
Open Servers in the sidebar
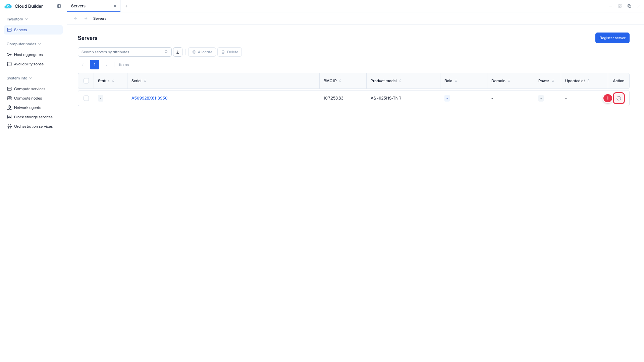click(33, 30)
